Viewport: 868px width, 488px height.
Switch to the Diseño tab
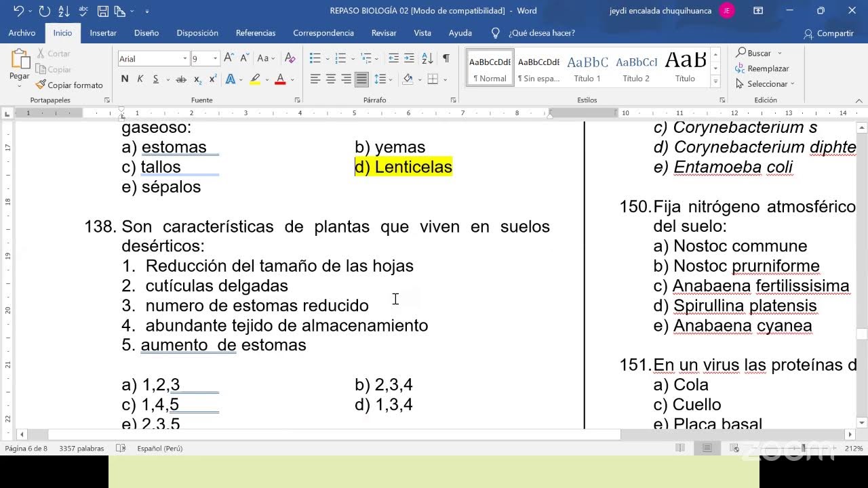click(146, 33)
